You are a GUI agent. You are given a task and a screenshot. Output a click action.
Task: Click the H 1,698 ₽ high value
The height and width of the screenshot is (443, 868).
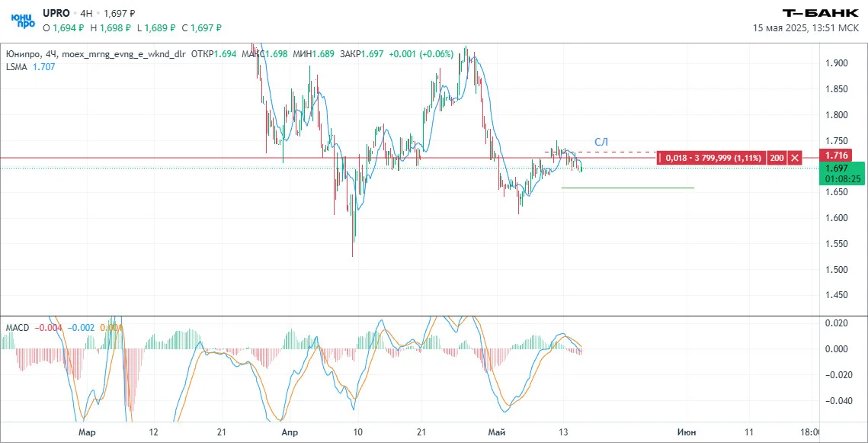(111, 27)
